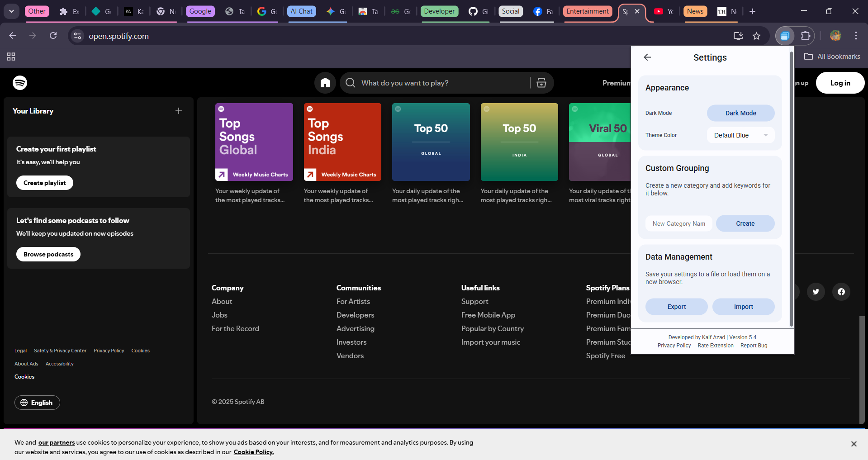
Task: Click the English language globe button
Action: tap(37, 403)
